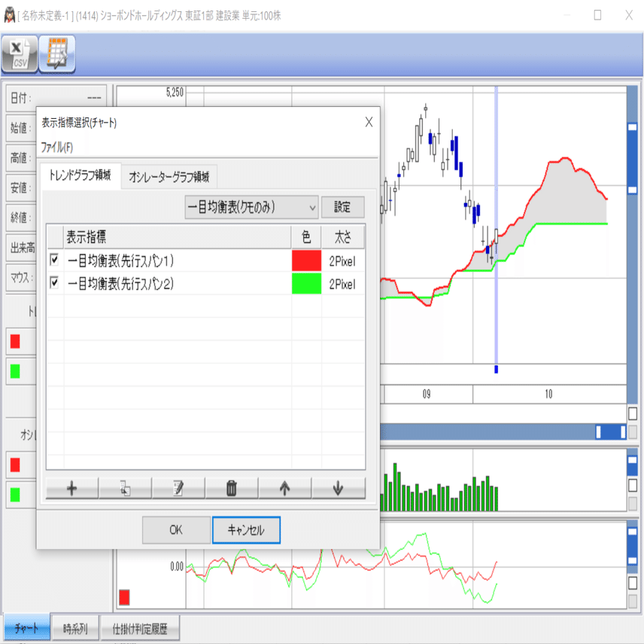
Task: Toggle checkbox right of the chart date axis
Action: click(x=633, y=414)
